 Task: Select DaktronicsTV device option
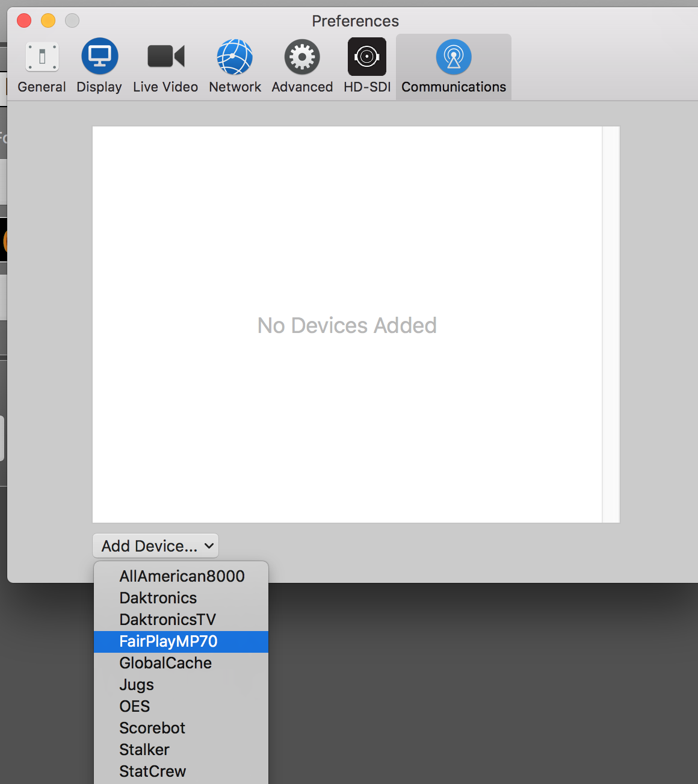[181, 620]
